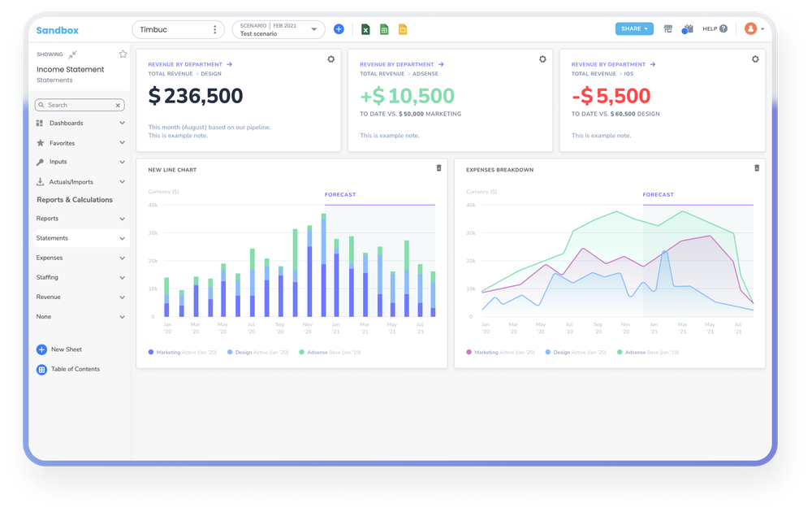Star the Income Statement sheet

click(123, 54)
